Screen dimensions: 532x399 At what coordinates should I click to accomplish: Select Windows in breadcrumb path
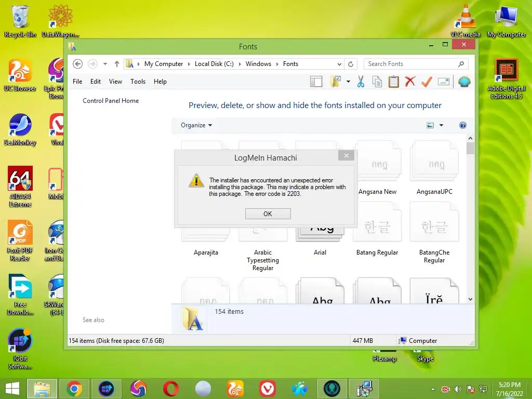[258, 64]
